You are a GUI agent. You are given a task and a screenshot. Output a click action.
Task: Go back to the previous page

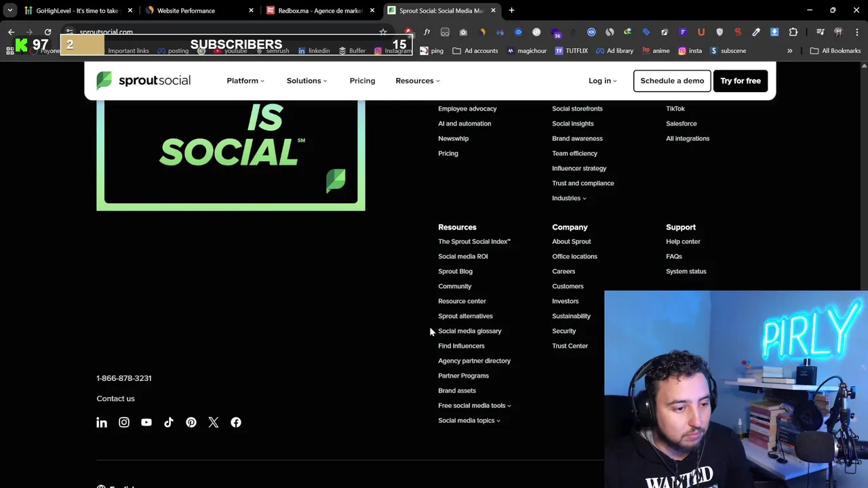11,32
